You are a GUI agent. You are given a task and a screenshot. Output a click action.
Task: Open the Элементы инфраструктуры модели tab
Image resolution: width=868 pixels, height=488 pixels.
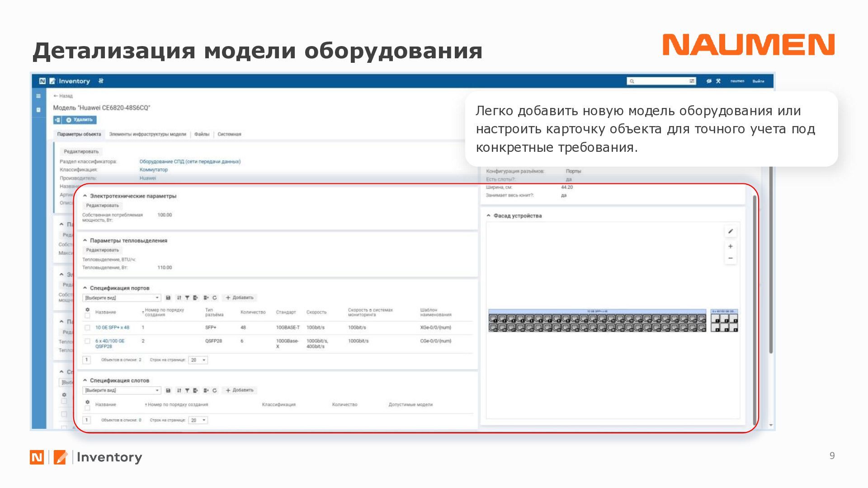[x=147, y=134]
